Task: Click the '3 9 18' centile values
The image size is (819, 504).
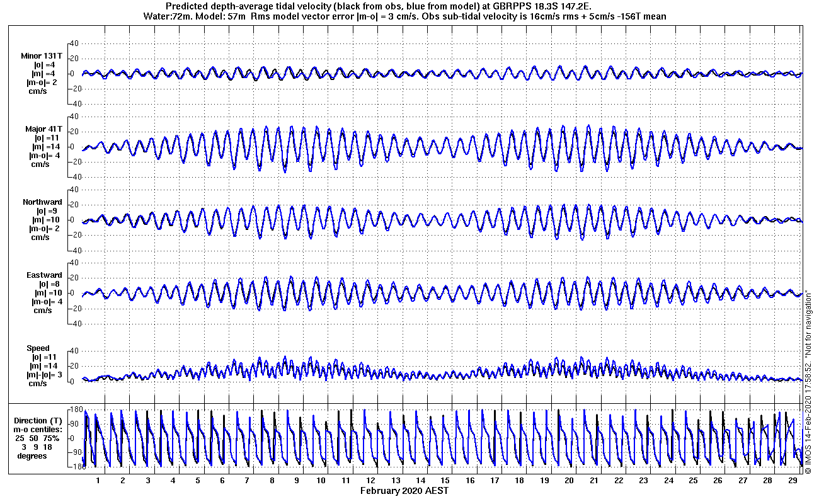Action: tap(37, 447)
